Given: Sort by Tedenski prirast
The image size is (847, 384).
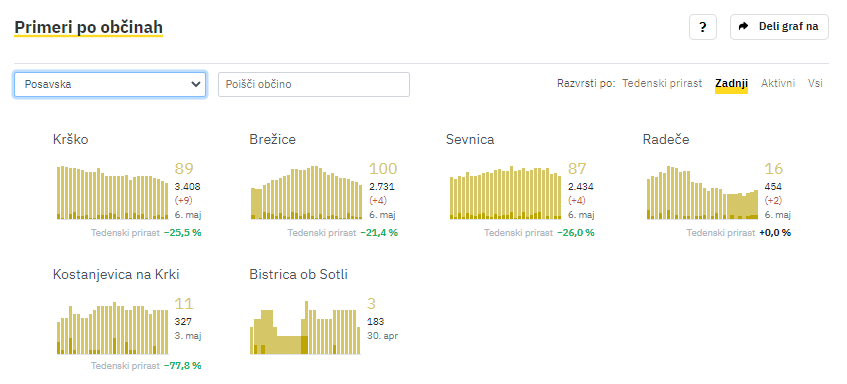Looking at the screenshot, I should click(662, 83).
